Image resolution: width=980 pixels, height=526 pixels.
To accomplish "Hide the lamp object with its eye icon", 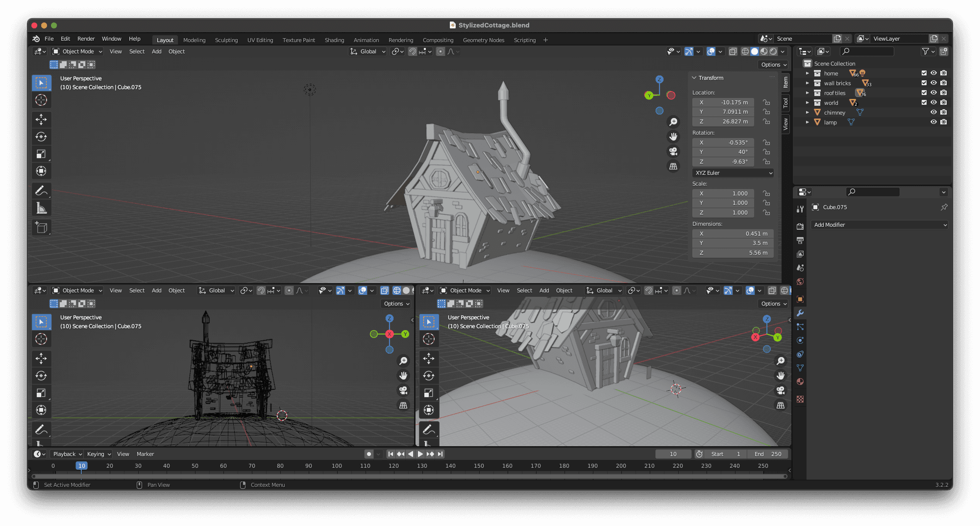I will coord(934,122).
